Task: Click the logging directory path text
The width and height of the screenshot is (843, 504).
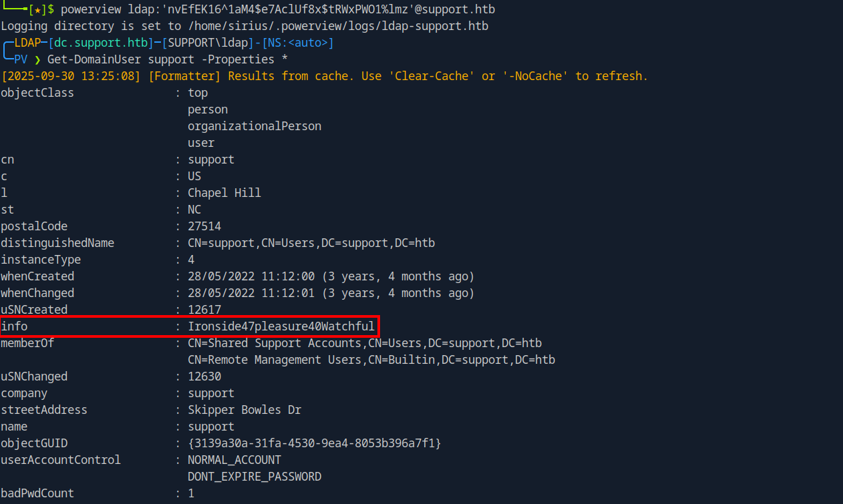Action: [338, 26]
